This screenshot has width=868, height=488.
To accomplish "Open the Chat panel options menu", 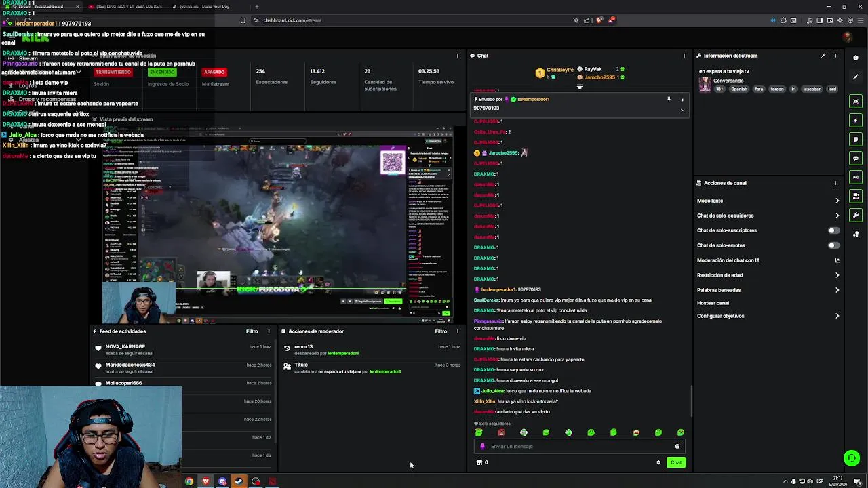I will pyautogui.click(x=684, y=56).
